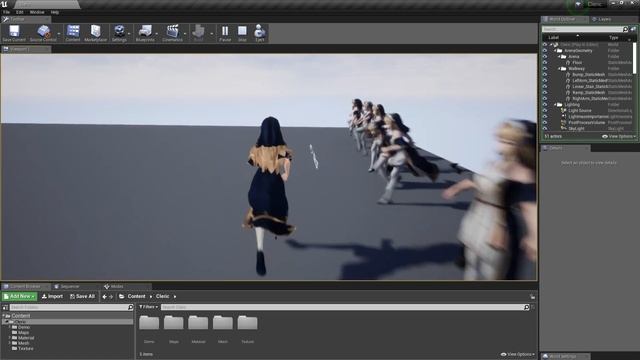Open the Cinematics dropdown arrow
The height and width of the screenshot is (360, 640).
(185, 33)
